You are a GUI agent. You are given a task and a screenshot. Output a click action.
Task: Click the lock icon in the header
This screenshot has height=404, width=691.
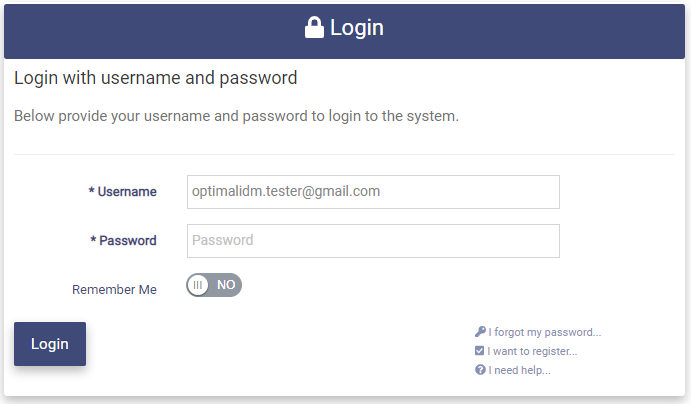pyautogui.click(x=314, y=28)
